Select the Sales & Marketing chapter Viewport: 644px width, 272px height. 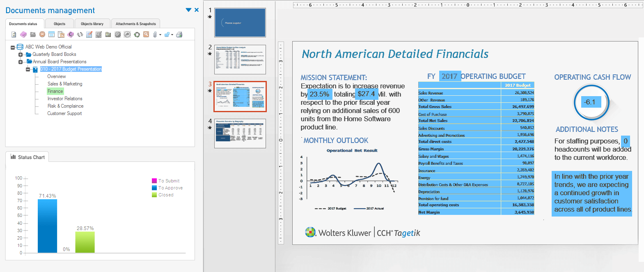pos(65,84)
